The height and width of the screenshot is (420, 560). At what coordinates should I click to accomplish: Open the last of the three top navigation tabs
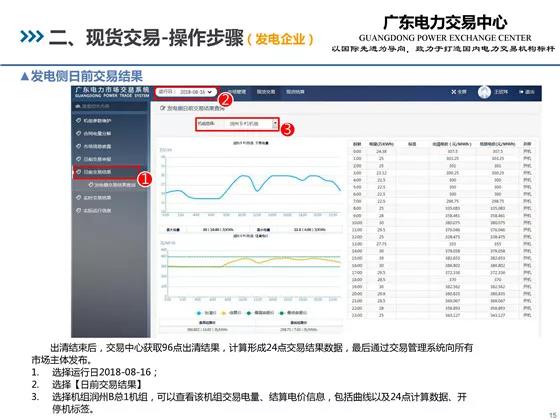295,92
